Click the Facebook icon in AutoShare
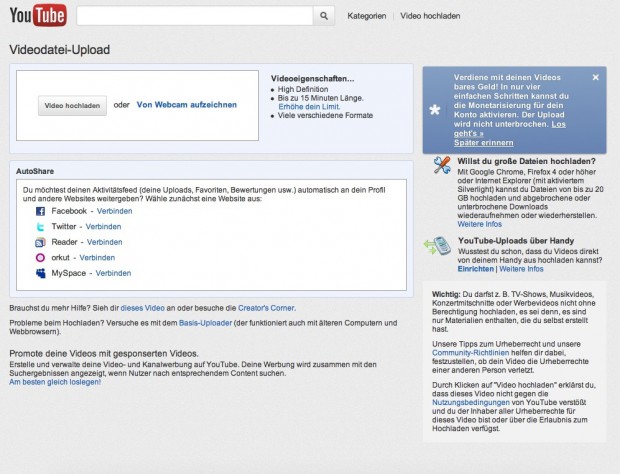The height and width of the screenshot is (474, 620). tap(40, 211)
